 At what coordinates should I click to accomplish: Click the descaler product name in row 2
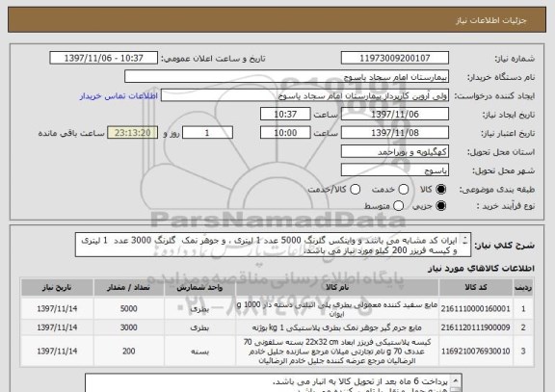[x=337, y=327]
